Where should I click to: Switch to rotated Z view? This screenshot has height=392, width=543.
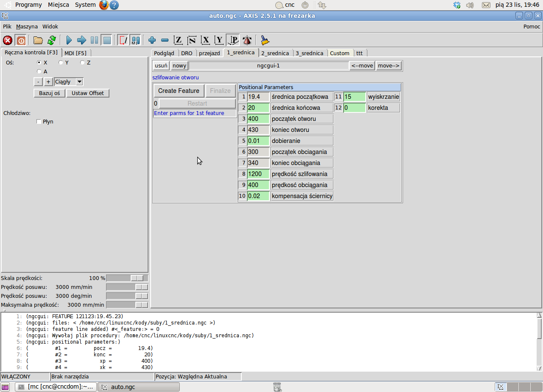click(192, 40)
